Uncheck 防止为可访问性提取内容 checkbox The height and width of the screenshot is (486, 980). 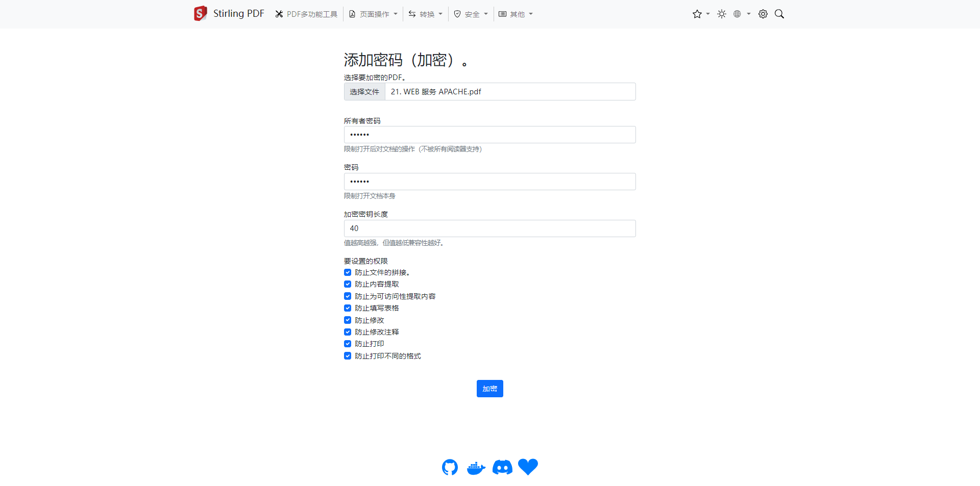[x=348, y=296]
